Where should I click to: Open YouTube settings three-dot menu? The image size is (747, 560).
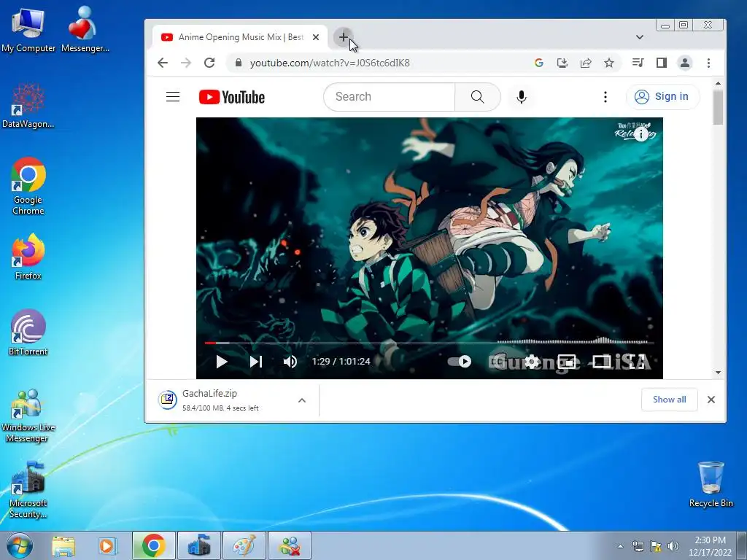605,97
